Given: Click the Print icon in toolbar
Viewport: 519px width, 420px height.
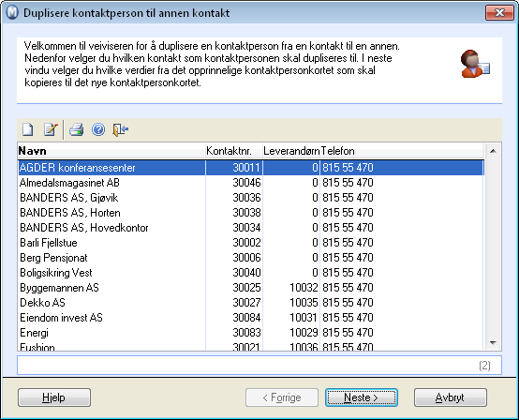Looking at the screenshot, I should [x=77, y=129].
